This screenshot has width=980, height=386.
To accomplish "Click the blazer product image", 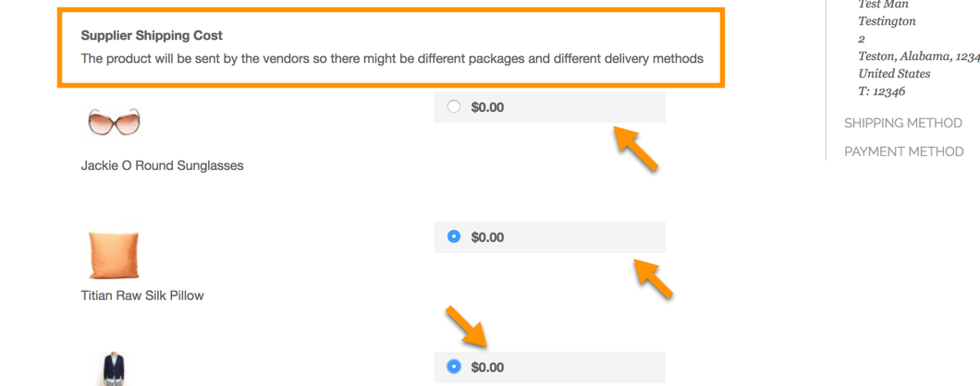I will pyautogui.click(x=113, y=369).
